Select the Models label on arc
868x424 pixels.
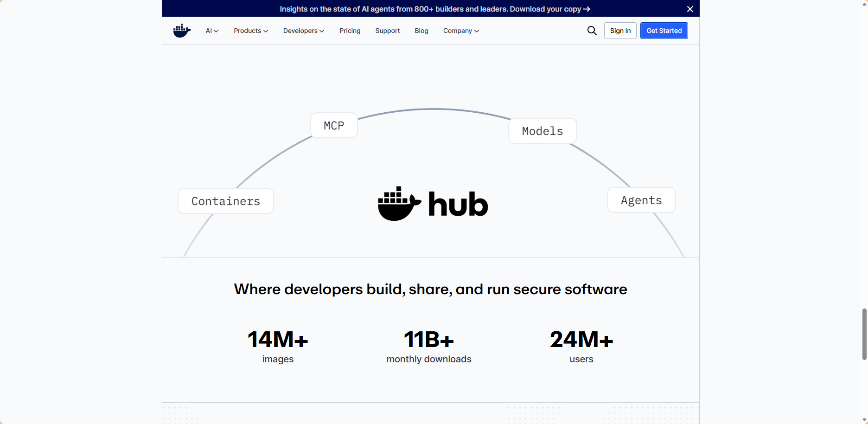click(x=542, y=131)
